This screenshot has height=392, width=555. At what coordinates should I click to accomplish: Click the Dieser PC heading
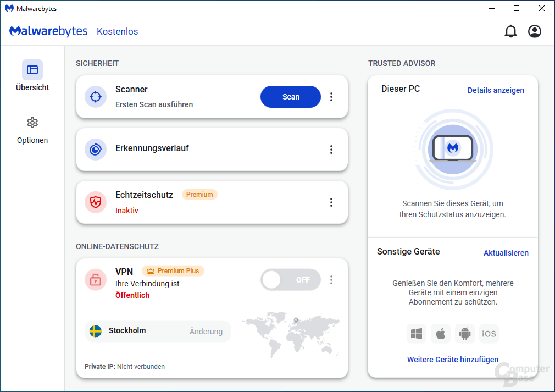point(401,89)
